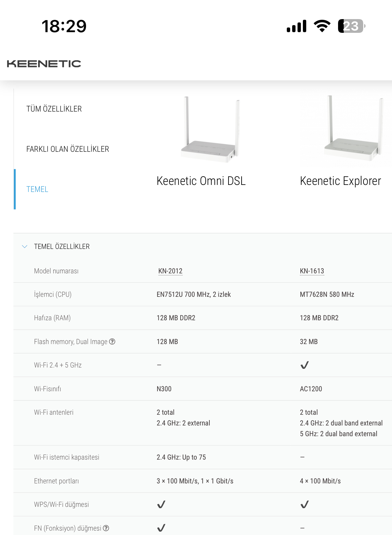Tap the 32 MB flash memory value

[x=309, y=342]
